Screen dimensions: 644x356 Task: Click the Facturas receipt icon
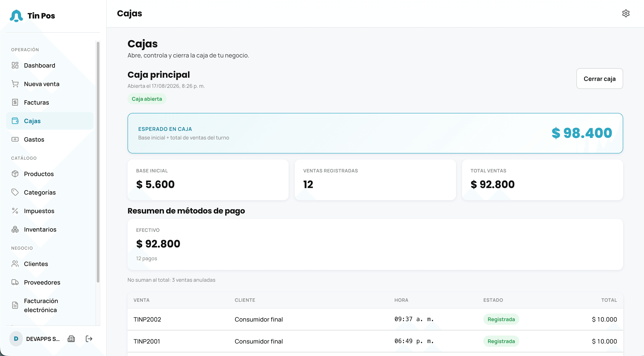click(x=15, y=102)
